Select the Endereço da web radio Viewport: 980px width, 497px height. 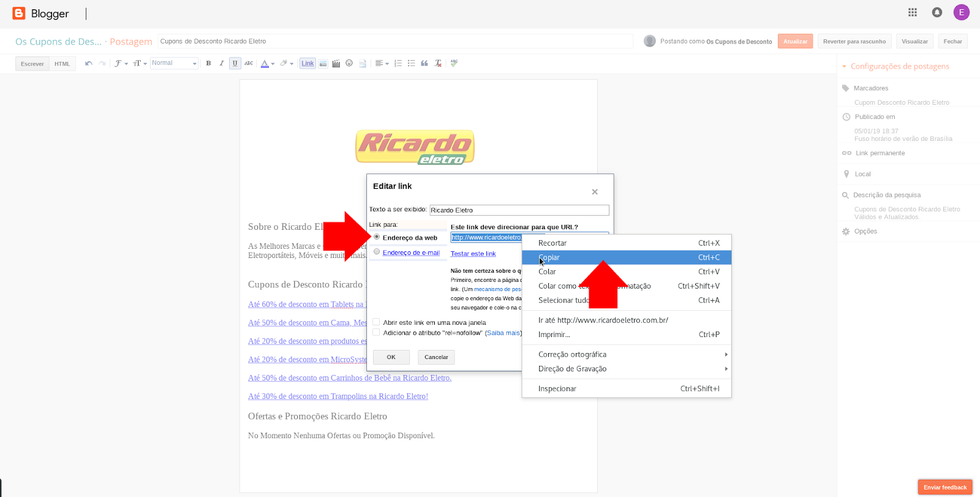point(377,237)
